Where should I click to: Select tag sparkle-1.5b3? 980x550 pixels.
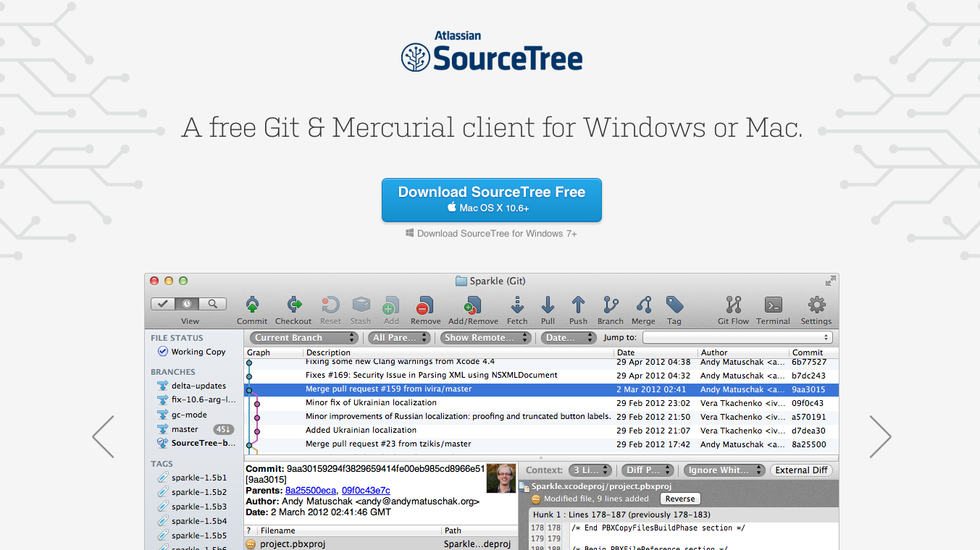[193, 507]
